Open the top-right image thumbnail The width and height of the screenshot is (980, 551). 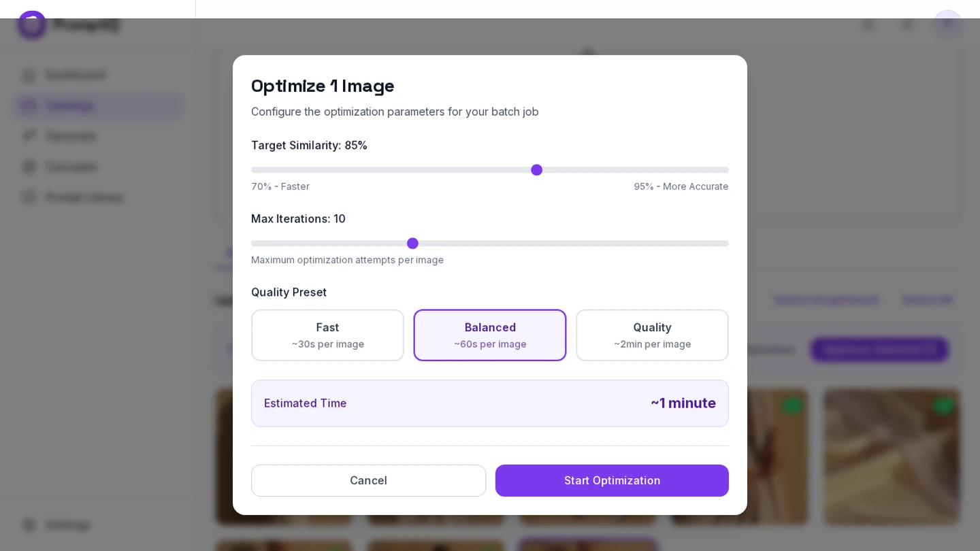click(x=892, y=456)
